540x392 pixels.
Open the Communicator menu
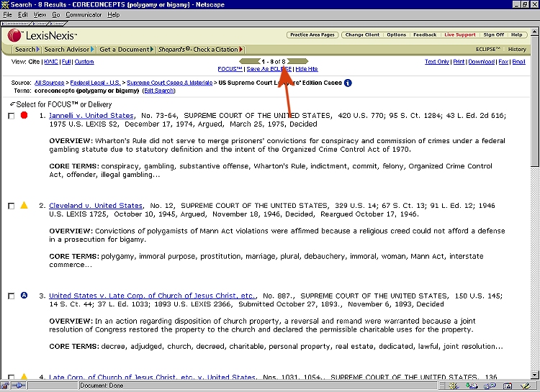(x=84, y=15)
